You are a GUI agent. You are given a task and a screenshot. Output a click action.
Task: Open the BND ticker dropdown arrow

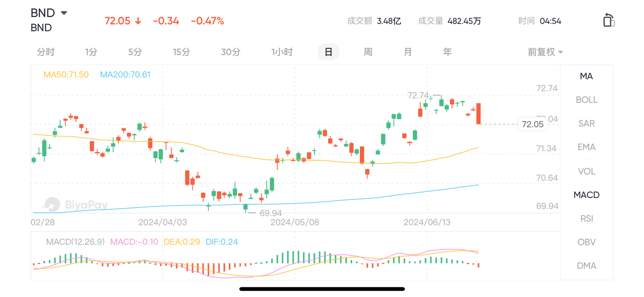coord(64,13)
